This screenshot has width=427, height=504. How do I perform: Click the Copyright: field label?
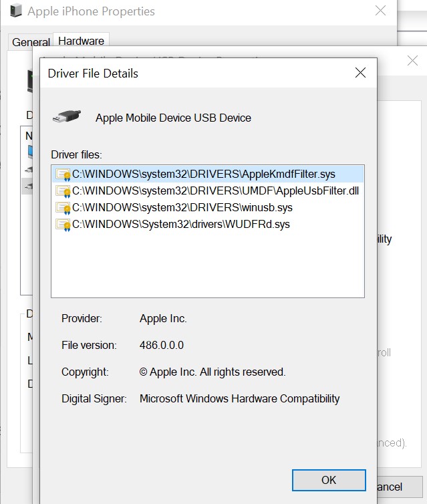tap(85, 372)
